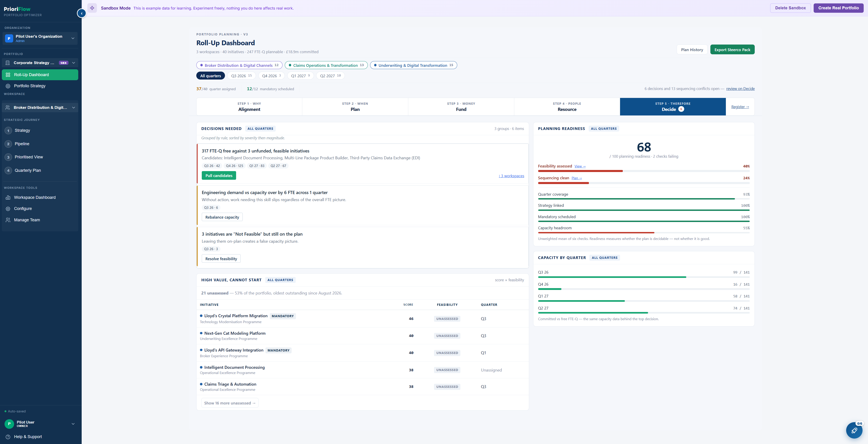Sort by the SCORE column header

point(408,305)
